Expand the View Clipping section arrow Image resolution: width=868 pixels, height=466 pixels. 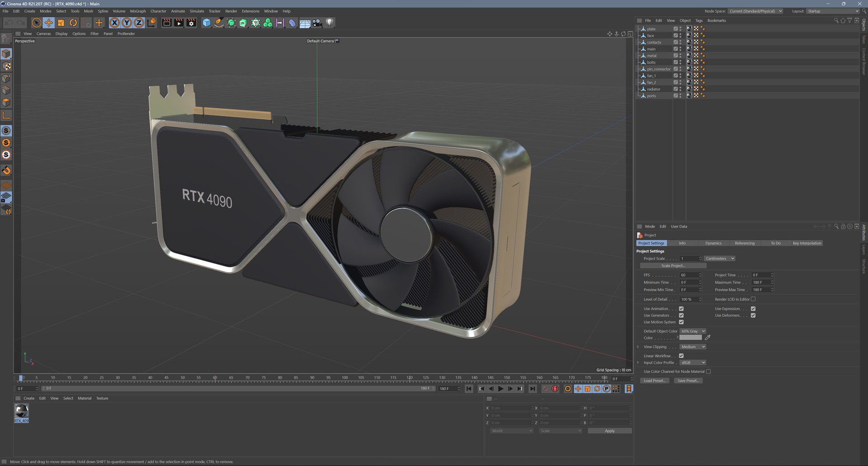click(638, 347)
